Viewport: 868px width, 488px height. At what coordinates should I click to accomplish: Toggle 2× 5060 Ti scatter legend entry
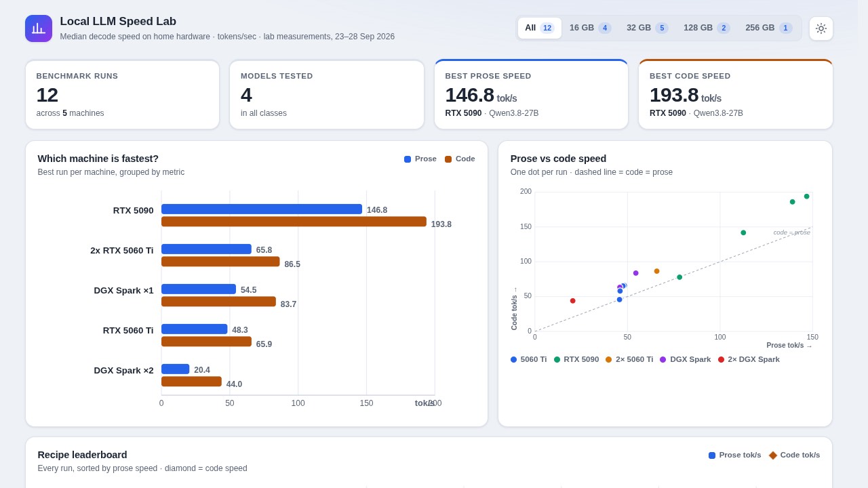pyautogui.click(x=629, y=359)
